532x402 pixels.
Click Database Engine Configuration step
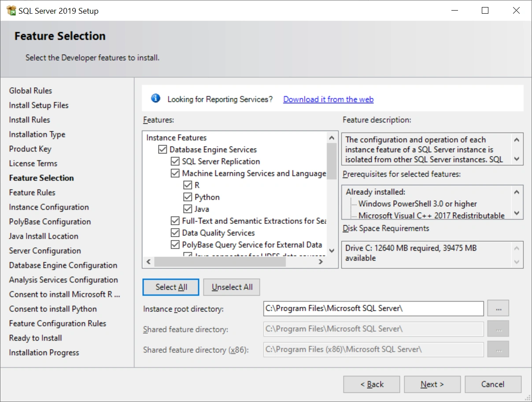click(x=63, y=265)
